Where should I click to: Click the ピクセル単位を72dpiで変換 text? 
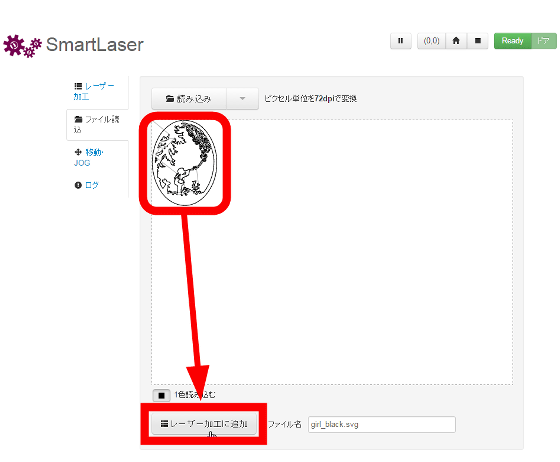coord(310,99)
